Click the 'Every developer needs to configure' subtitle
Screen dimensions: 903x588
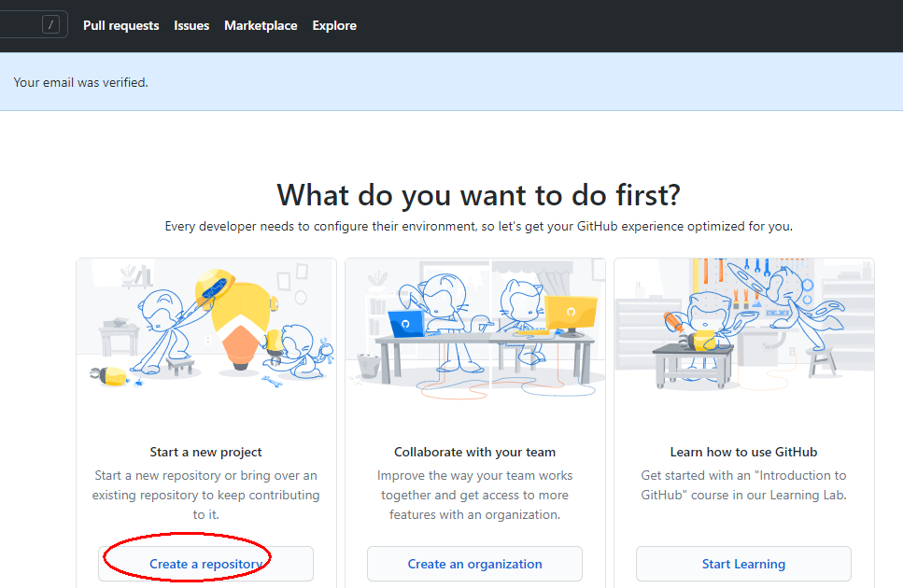[478, 226]
